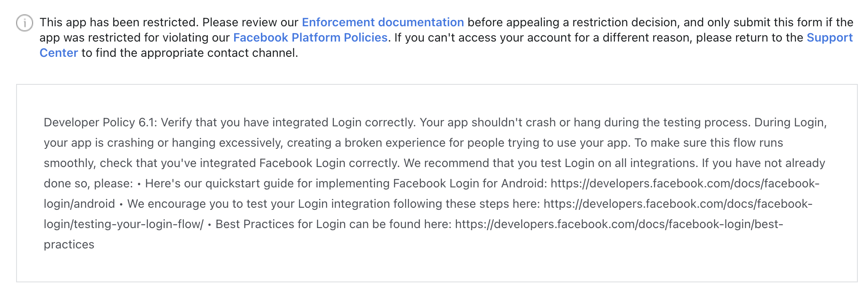
Task: Click the Developer Policy 6.1 heading text
Action: (102, 122)
